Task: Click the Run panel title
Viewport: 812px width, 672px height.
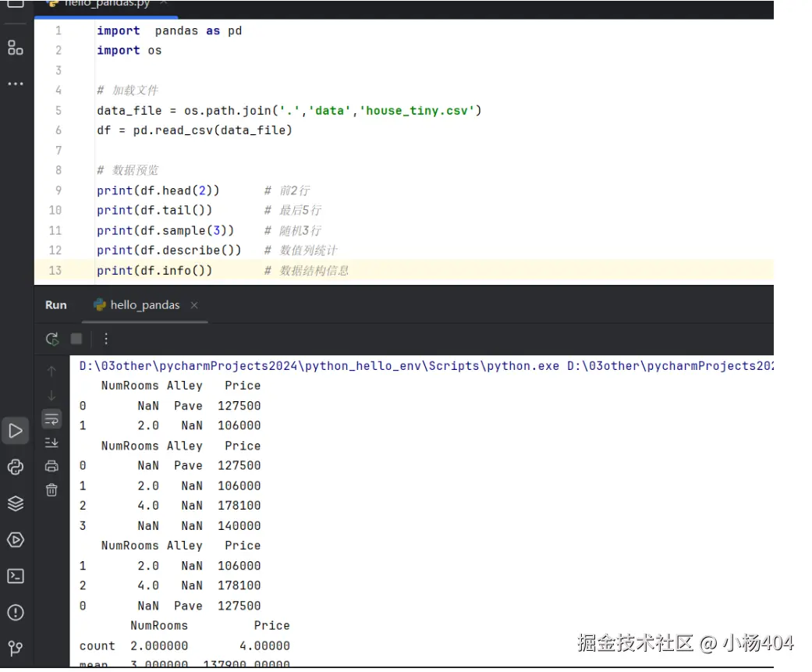Action: [x=56, y=305]
